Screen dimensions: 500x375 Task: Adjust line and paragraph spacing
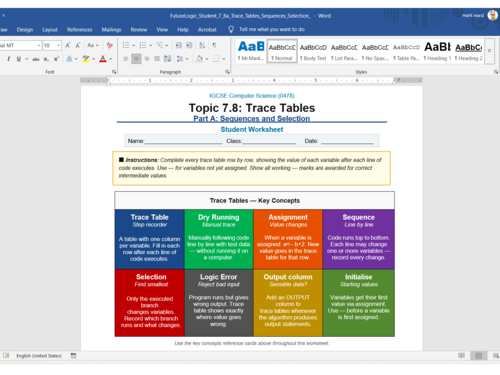(x=180, y=59)
